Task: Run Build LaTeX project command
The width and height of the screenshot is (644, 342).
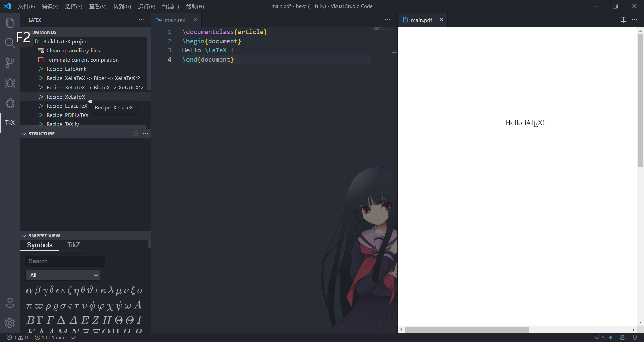Action: tap(66, 41)
